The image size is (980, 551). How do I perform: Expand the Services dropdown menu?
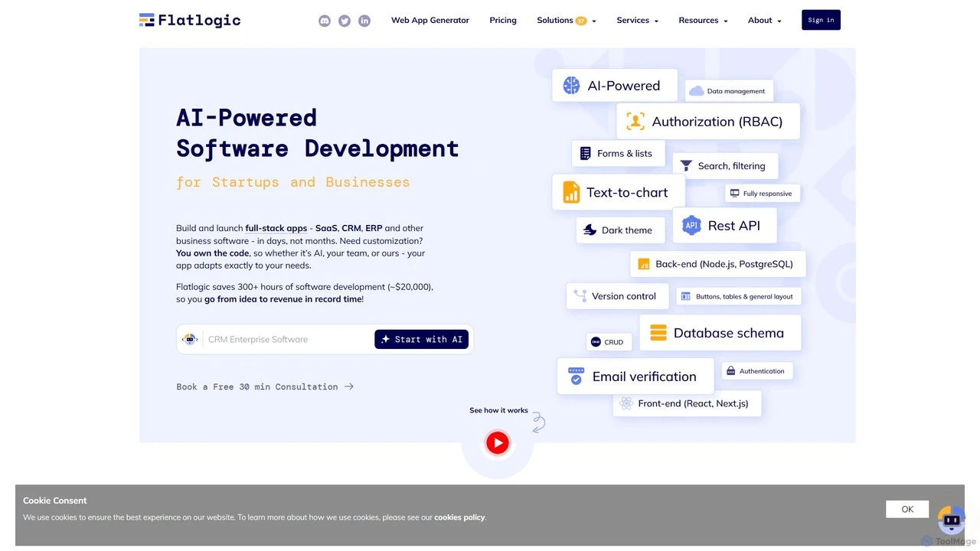coord(637,21)
